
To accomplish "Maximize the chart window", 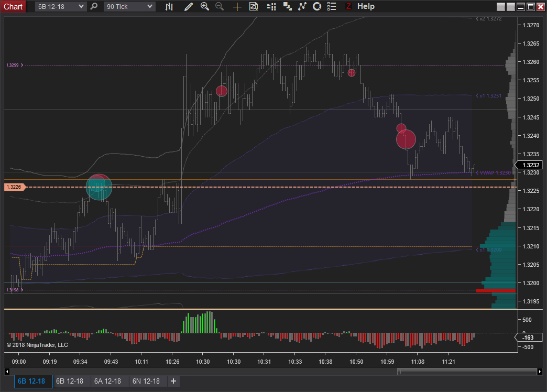I will pos(531,7).
